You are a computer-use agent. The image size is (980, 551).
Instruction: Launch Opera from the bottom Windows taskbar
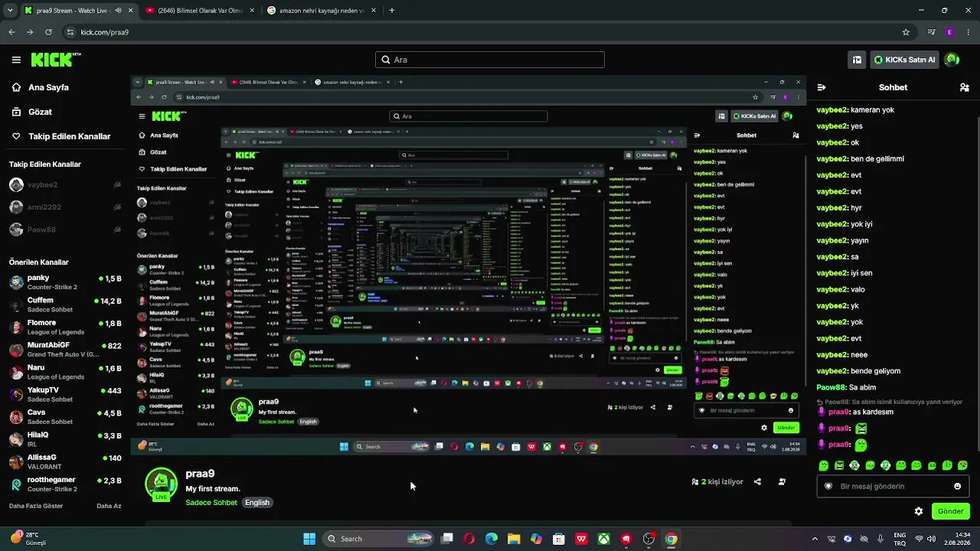point(469,539)
